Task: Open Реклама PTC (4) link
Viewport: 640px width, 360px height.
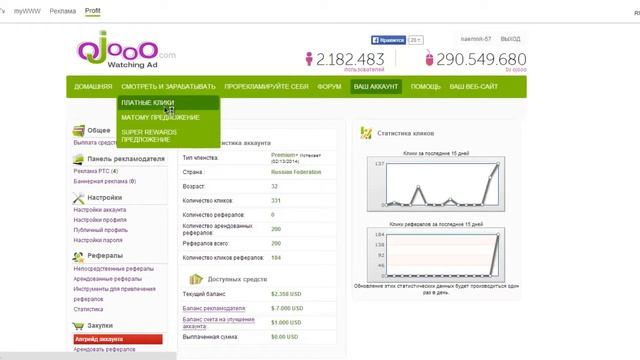Action: coord(96,171)
